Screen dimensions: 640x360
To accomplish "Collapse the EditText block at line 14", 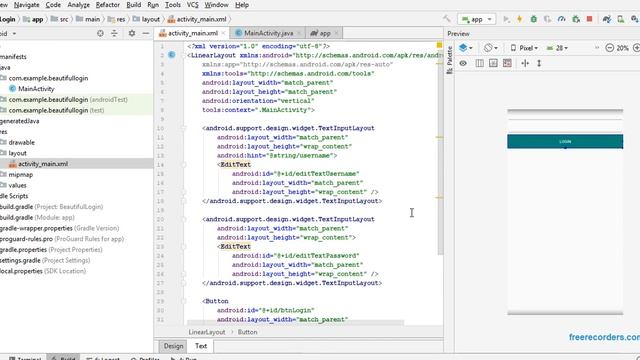I will (184, 164).
